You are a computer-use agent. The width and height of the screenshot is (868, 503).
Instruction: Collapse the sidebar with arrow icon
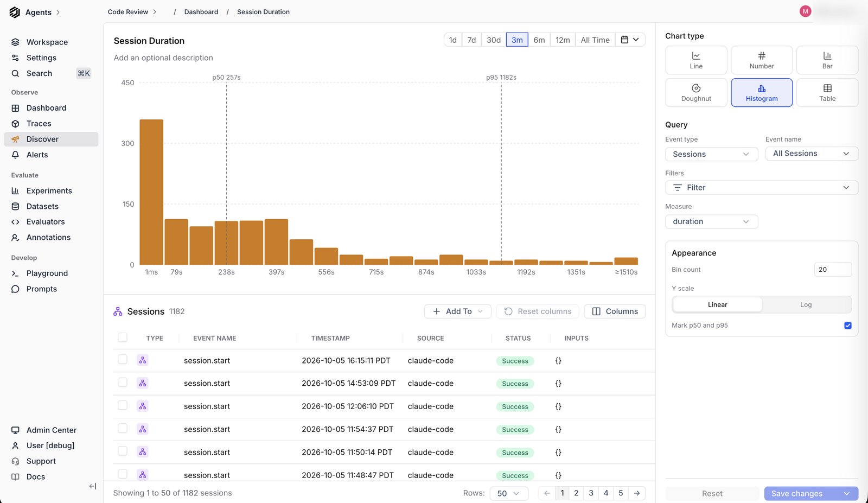pos(92,486)
